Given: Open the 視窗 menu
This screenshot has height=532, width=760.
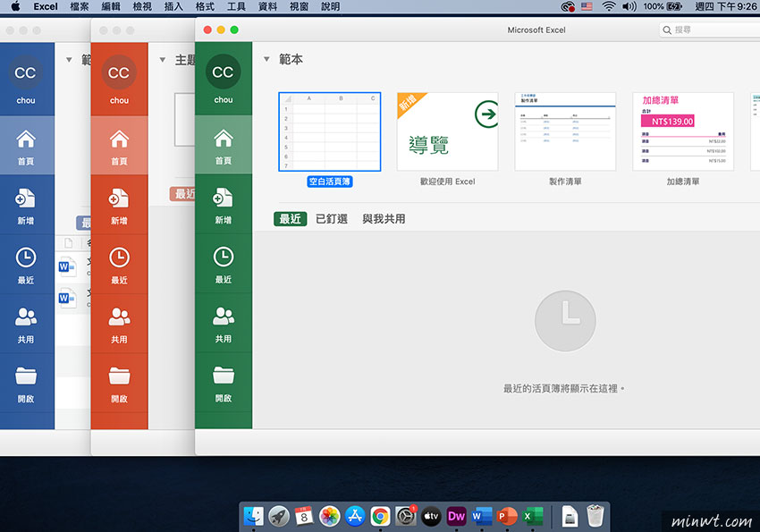Looking at the screenshot, I should (299, 6).
